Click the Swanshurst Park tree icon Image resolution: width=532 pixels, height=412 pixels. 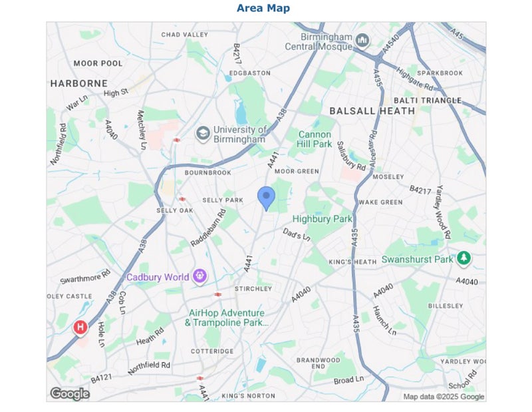pos(464,258)
